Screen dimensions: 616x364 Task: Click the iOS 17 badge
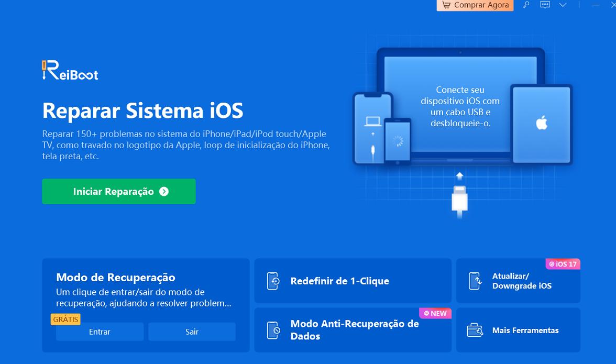click(x=563, y=264)
